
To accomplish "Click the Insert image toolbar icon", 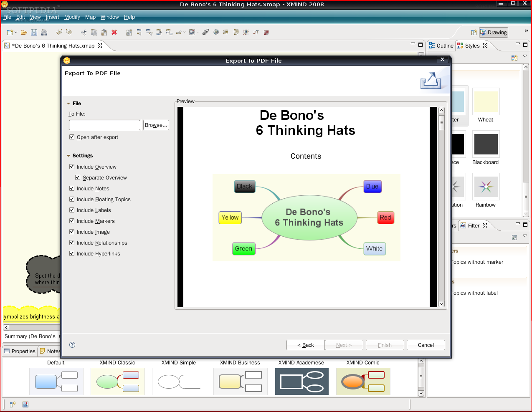I will (x=192, y=32).
